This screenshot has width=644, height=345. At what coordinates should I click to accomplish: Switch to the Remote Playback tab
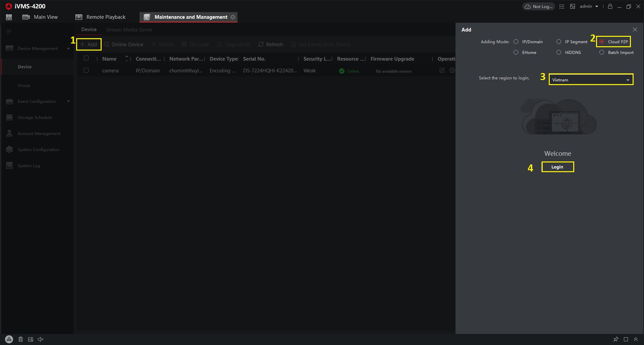[100, 17]
